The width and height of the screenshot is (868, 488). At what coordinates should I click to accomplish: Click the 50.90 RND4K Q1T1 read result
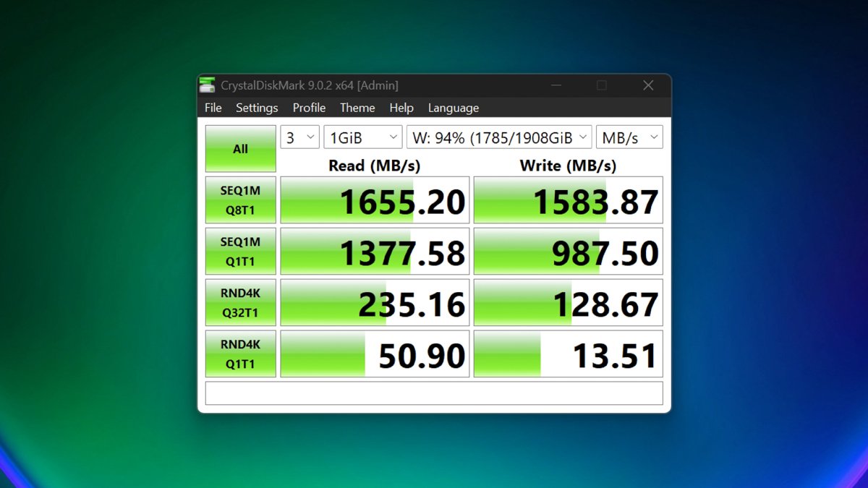(375, 354)
